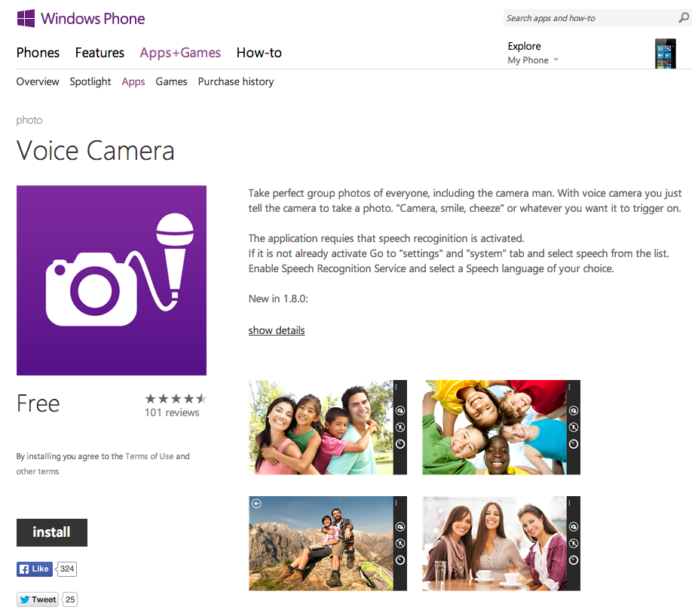Click flash icon on three women screenshot
This screenshot has width=698, height=616.
574,544
